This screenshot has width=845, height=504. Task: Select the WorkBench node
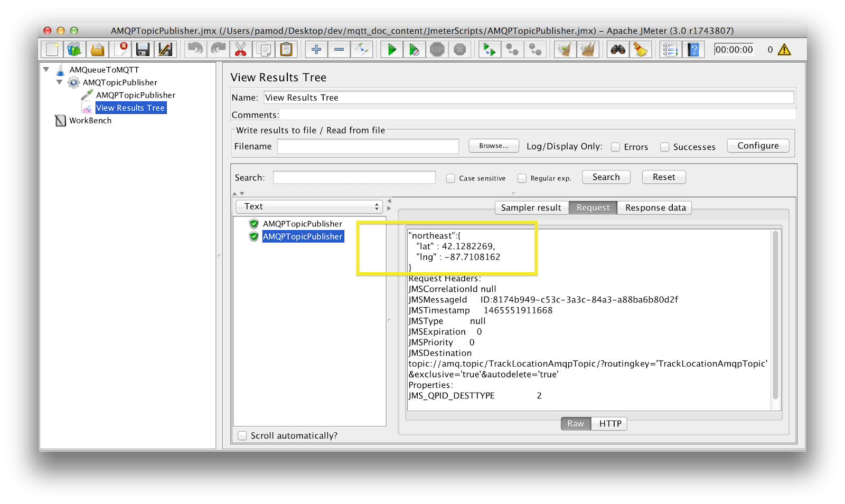(90, 120)
